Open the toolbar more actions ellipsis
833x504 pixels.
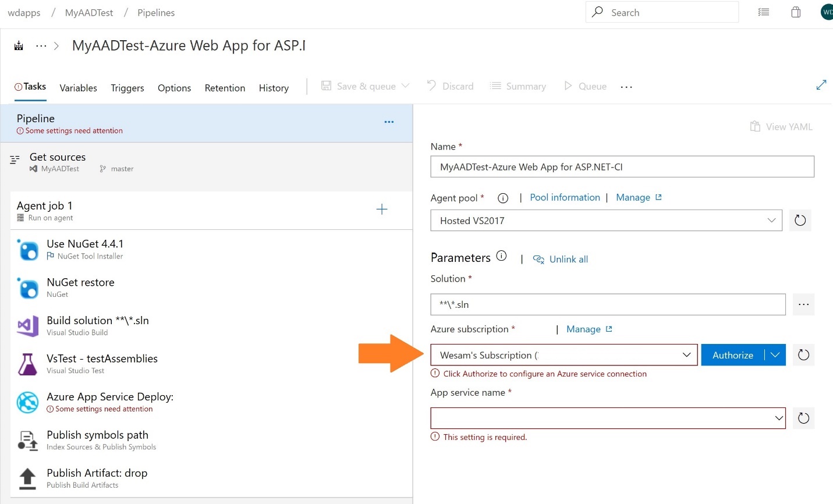[626, 87]
